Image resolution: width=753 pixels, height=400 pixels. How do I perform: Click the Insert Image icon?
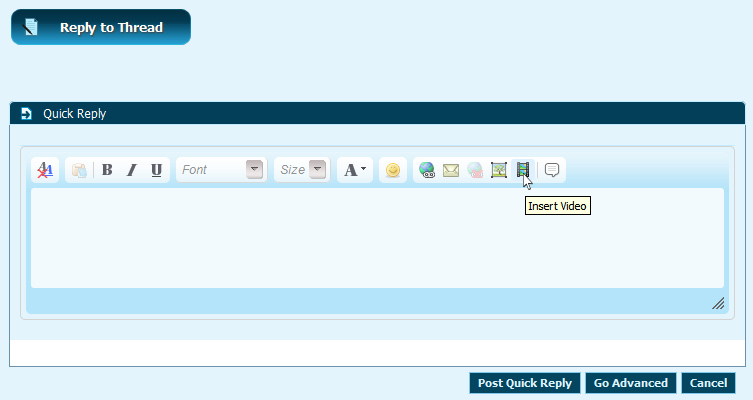coord(499,170)
